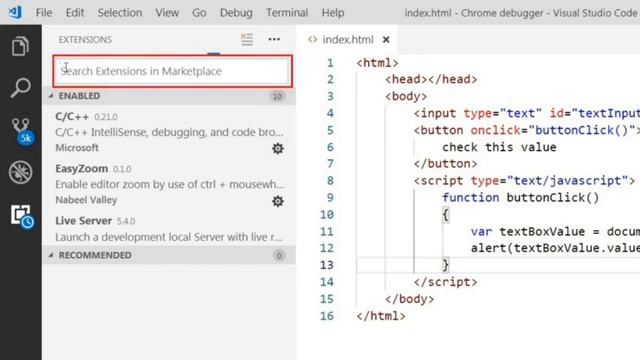Image resolution: width=640 pixels, height=360 pixels.
Task: Click line number 9 in the gutter
Action: (330, 198)
